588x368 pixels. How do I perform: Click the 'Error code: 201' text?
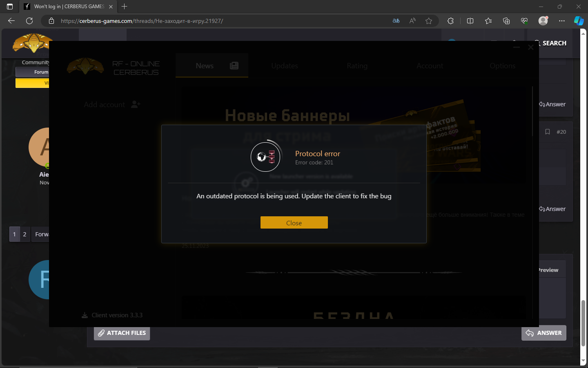pyautogui.click(x=314, y=163)
